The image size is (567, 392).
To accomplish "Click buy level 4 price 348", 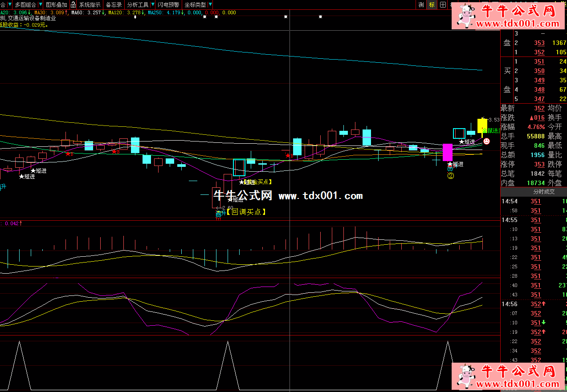I will coord(539,90).
